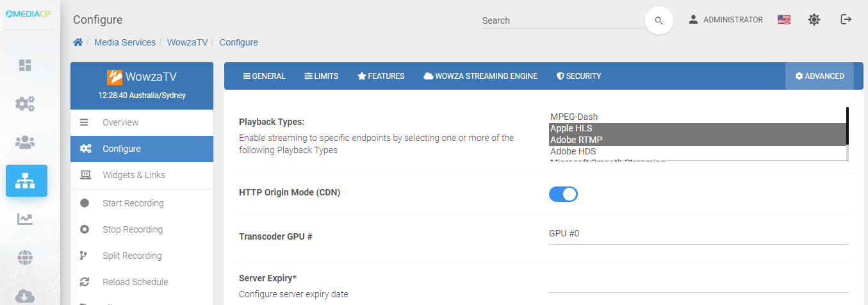Image resolution: width=868 pixels, height=305 pixels.
Task: Open the settings gears icon in left rail
Action: (25, 104)
